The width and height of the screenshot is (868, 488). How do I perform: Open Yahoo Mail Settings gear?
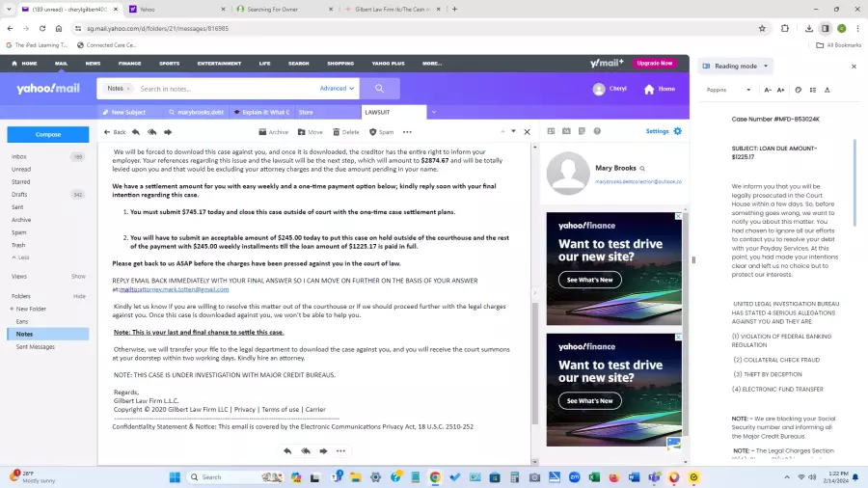click(x=678, y=131)
